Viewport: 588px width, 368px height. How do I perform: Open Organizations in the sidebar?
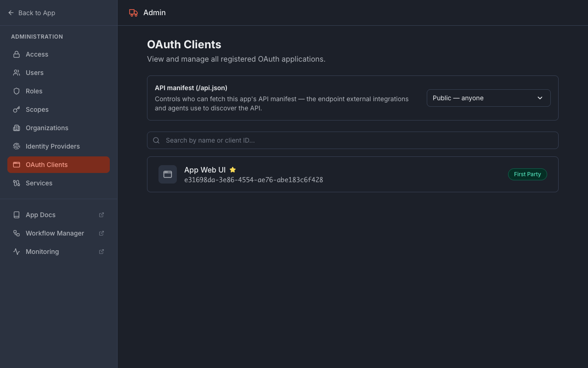(58, 128)
